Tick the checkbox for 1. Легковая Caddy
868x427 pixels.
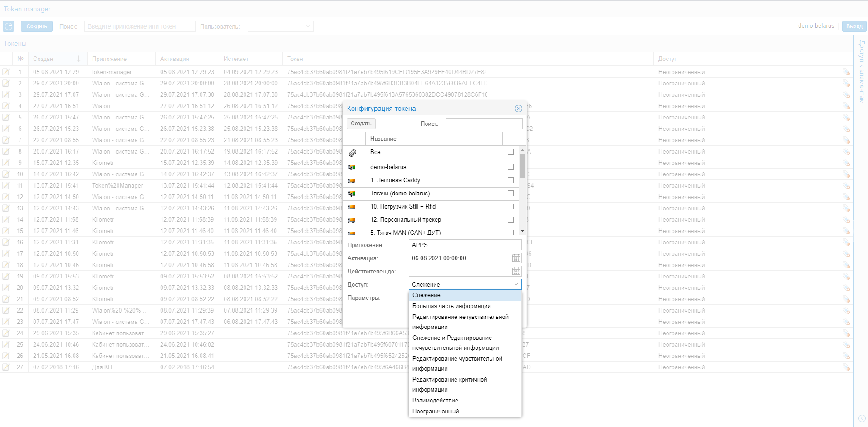(510, 180)
